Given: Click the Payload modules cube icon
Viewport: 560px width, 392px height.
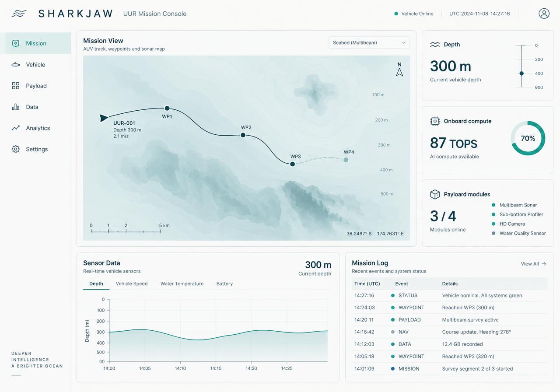Looking at the screenshot, I should tap(435, 194).
